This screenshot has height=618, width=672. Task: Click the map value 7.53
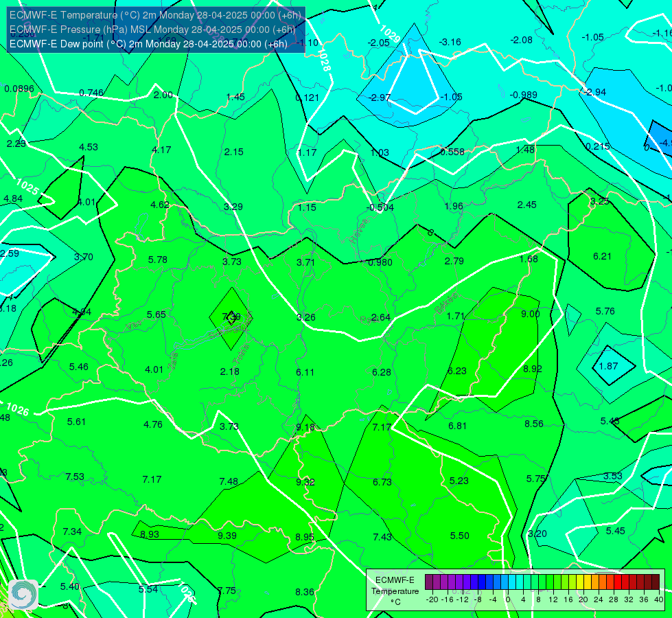(x=75, y=477)
